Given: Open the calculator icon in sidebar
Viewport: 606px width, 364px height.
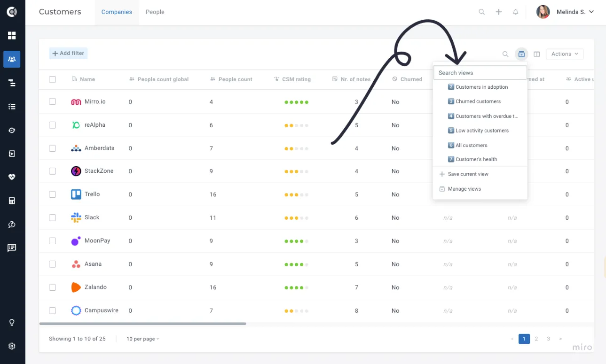Looking at the screenshot, I should coord(12,201).
